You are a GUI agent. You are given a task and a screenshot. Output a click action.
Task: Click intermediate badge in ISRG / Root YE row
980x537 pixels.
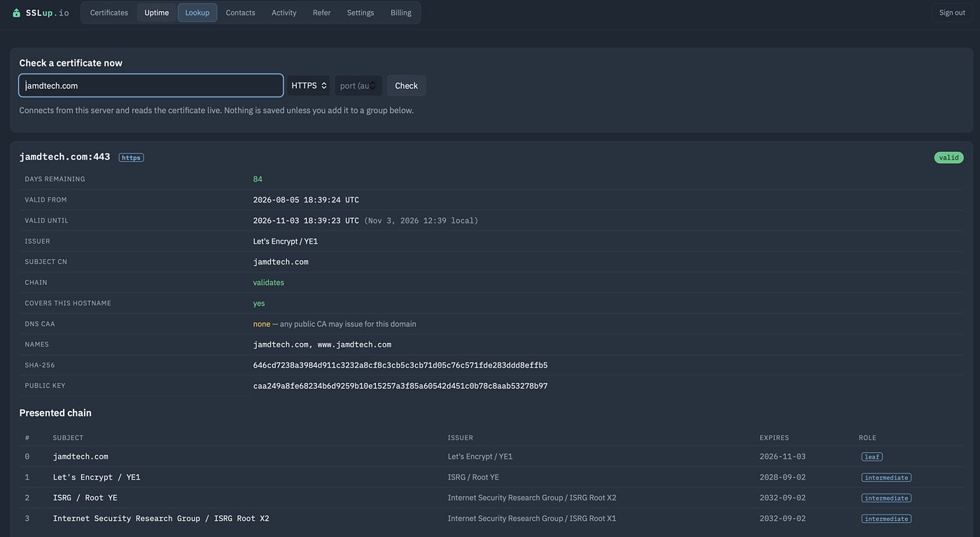pyautogui.click(x=886, y=498)
